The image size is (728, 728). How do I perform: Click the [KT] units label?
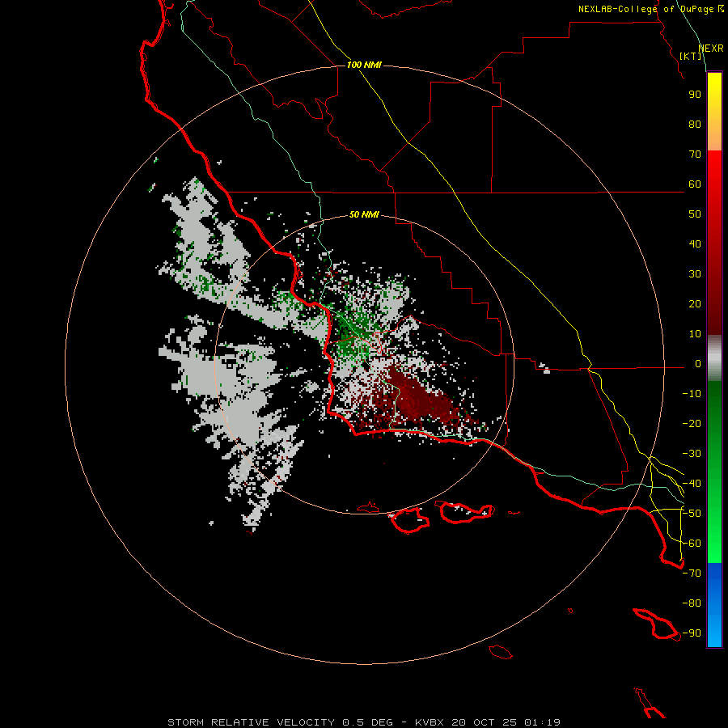[691, 56]
